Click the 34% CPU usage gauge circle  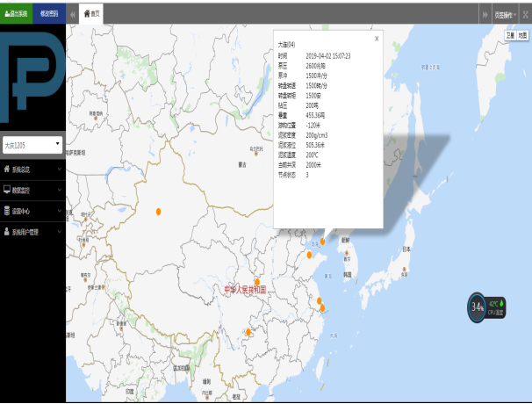pyautogui.click(x=477, y=307)
